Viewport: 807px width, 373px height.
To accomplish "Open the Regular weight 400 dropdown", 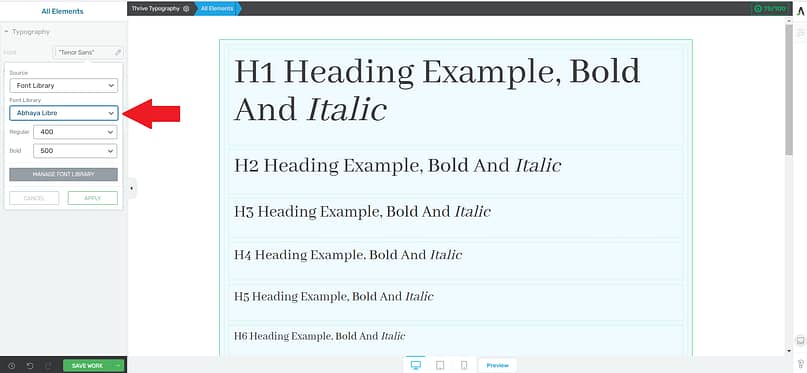I will click(x=75, y=132).
